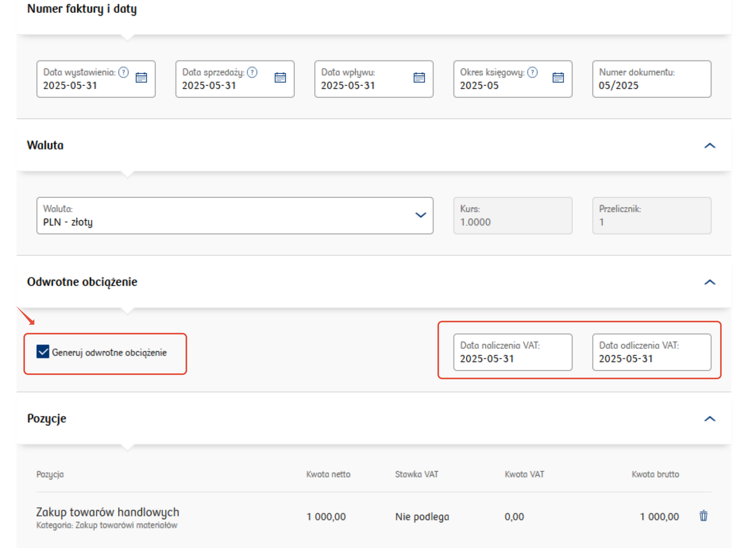The height and width of the screenshot is (548, 756).
Task: Open calendar icon in Data wpływu
Action: (x=419, y=78)
